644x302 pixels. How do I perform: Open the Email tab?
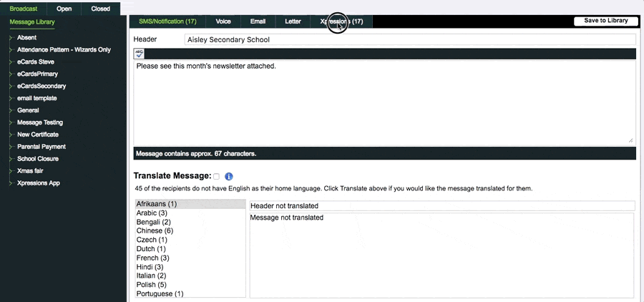(x=258, y=21)
